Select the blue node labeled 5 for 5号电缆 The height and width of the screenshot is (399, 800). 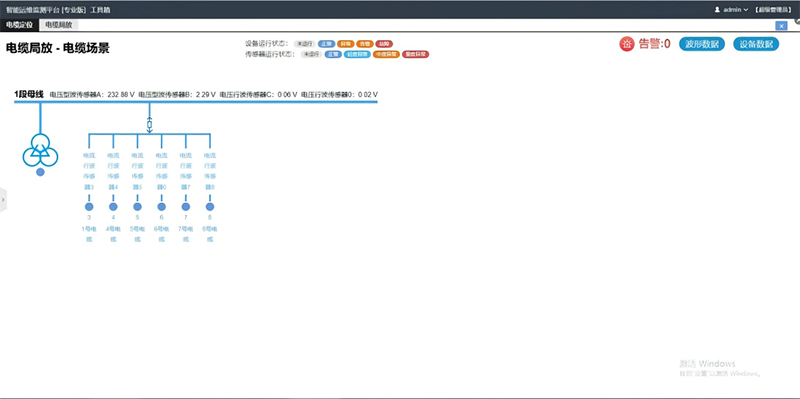tap(137, 207)
